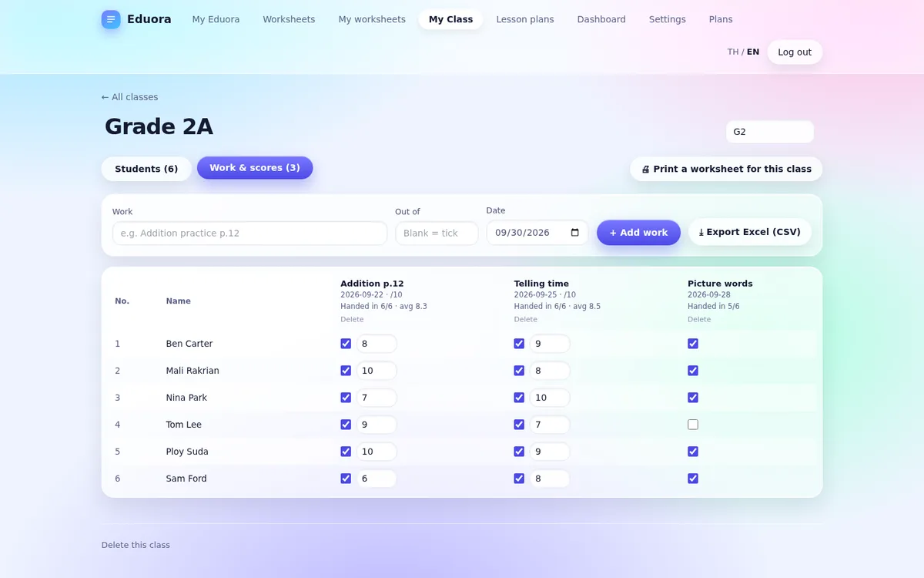This screenshot has width=924, height=578.
Task: Switch the language to TH
Action: coord(733,52)
